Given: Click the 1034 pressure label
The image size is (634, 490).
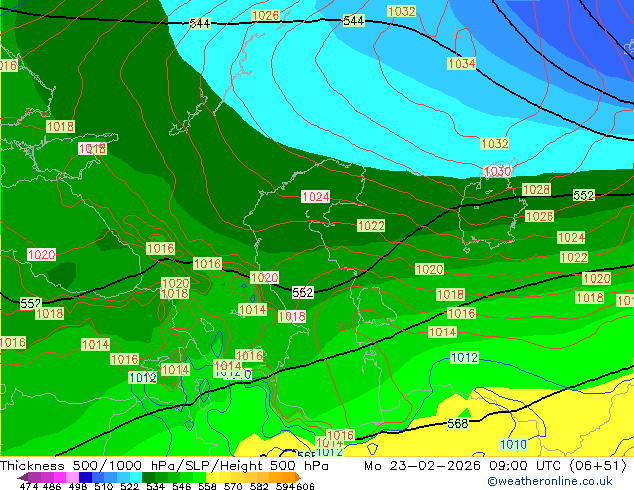Looking at the screenshot, I should click(461, 63).
